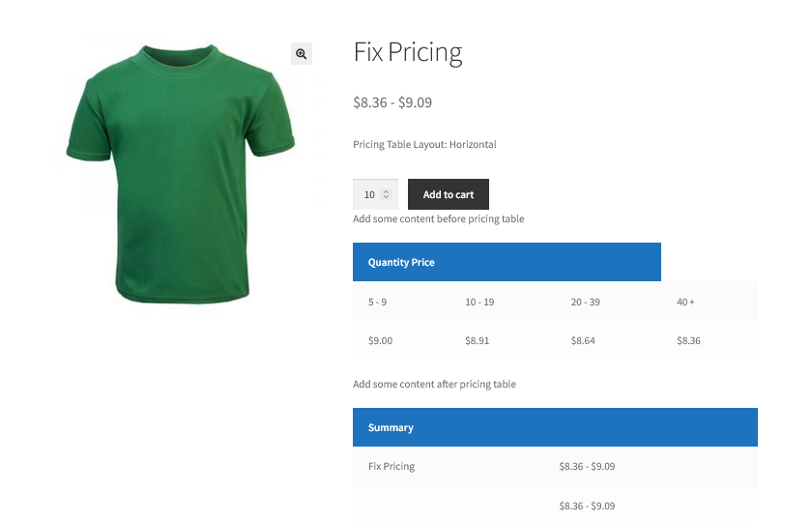Screen dimensions: 812x521
Task: Click the $8.64 price cell
Action: pos(583,340)
